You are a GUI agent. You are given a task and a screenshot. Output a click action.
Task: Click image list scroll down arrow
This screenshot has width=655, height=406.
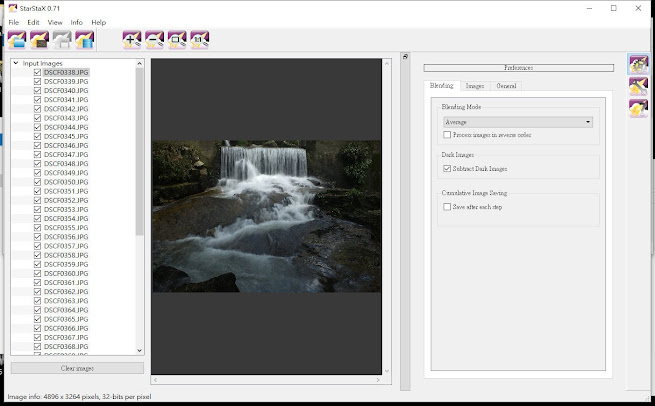pyautogui.click(x=140, y=351)
